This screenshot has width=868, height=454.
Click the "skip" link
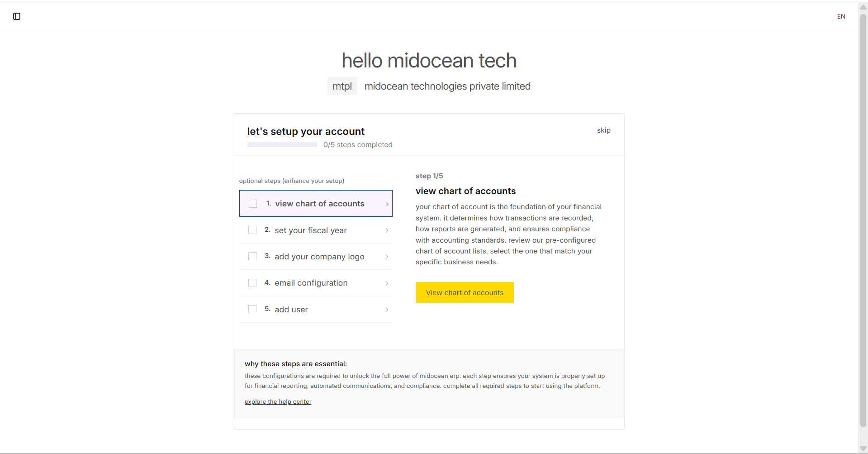[603, 130]
